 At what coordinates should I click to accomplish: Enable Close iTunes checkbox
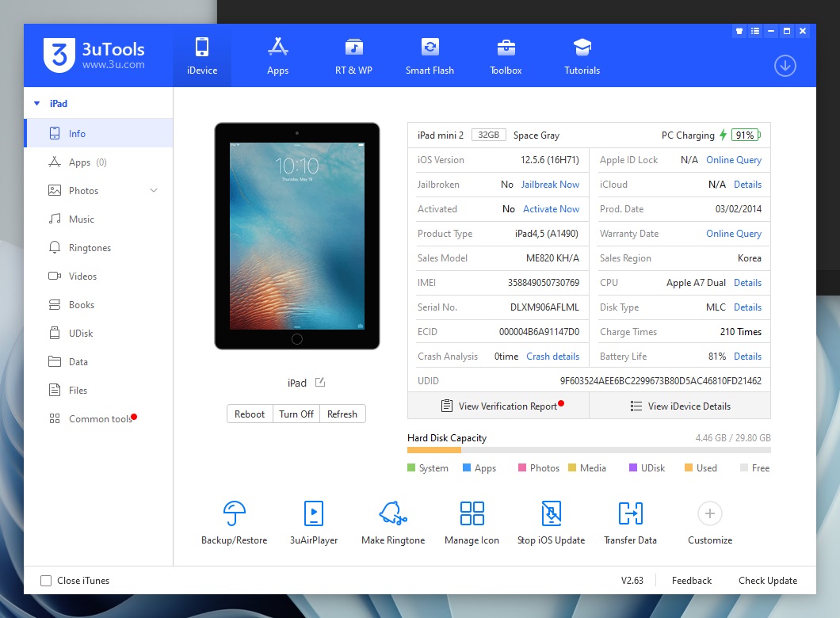(46, 581)
